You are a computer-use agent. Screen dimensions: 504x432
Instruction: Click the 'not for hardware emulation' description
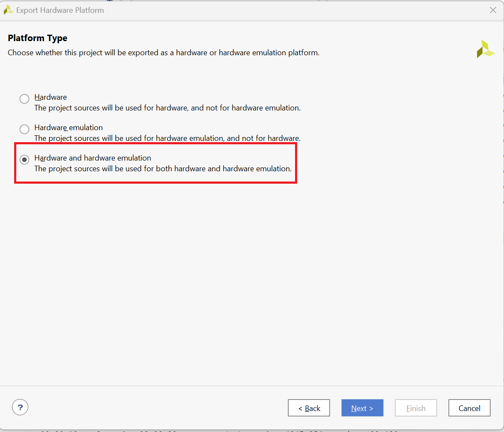pyautogui.click(x=167, y=108)
